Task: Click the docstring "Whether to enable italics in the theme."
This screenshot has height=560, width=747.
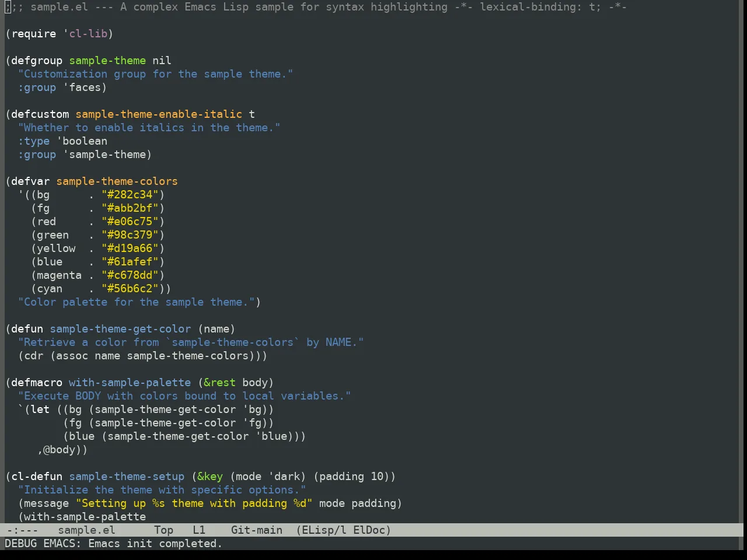Action: point(149,128)
